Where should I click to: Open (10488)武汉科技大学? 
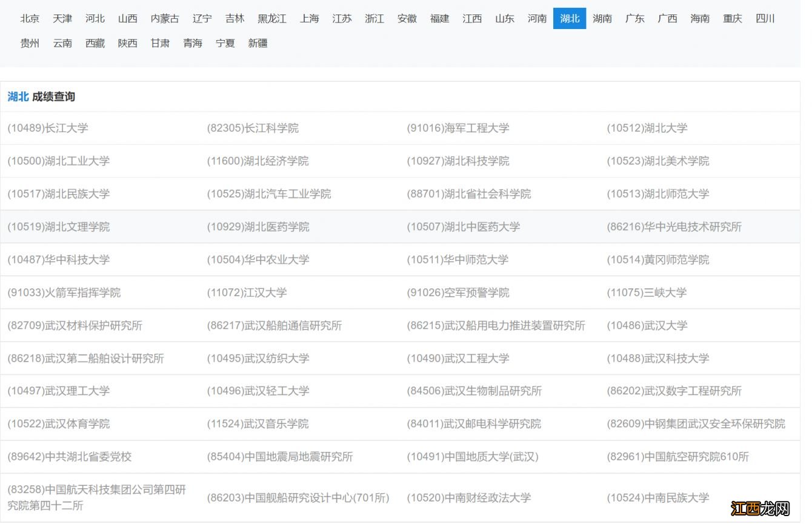658,358
